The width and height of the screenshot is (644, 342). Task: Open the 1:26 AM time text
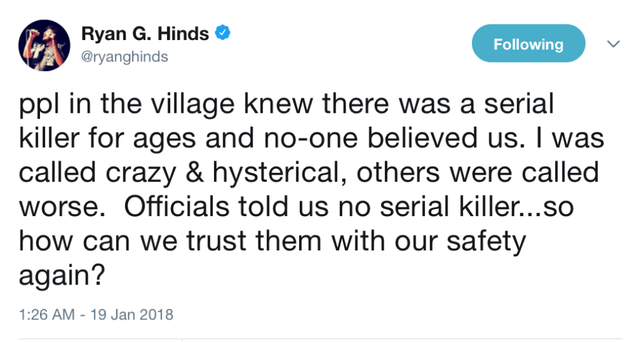[44, 315]
